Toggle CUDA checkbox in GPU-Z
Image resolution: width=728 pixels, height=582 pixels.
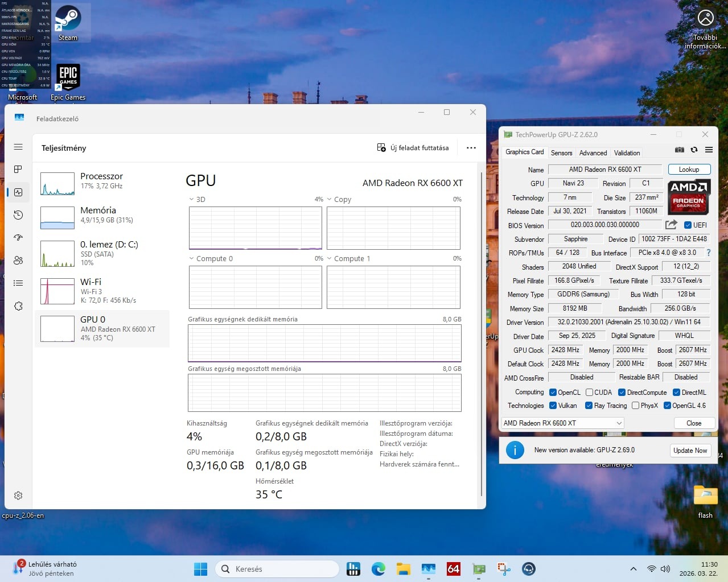[589, 392]
